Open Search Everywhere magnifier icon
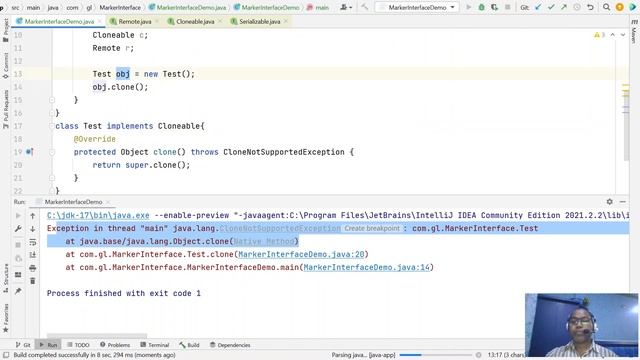The height and width of the screenshot is (360, 640). click(x=607, y=7)
